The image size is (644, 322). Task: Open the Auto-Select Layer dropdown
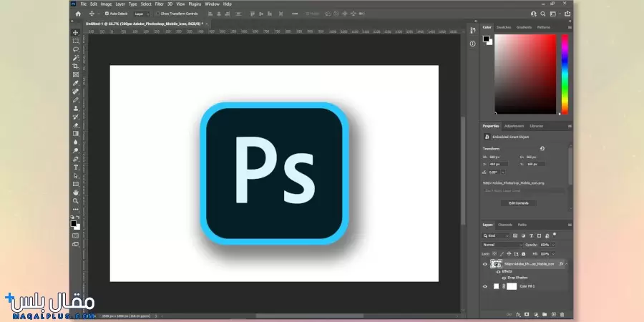pyautogui.click(x=141, y=14)
